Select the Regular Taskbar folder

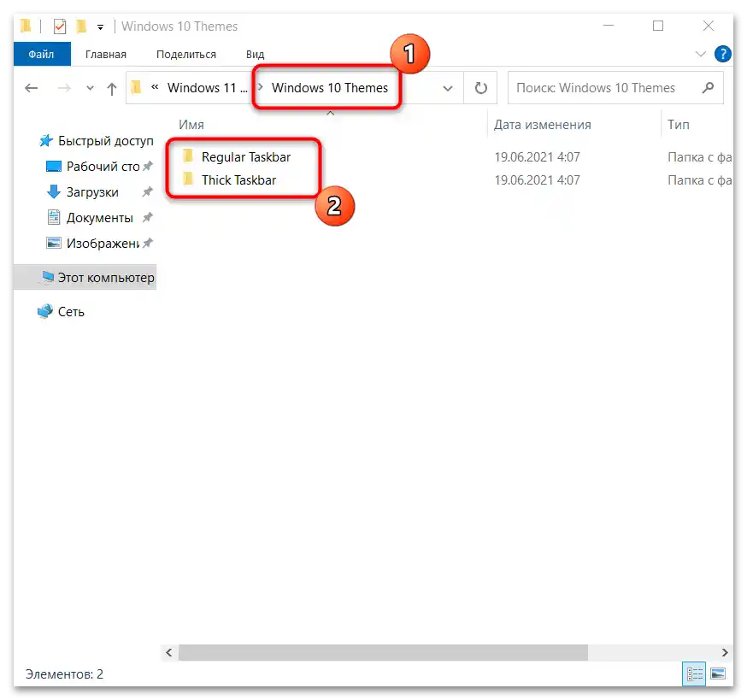pos(246,157)
